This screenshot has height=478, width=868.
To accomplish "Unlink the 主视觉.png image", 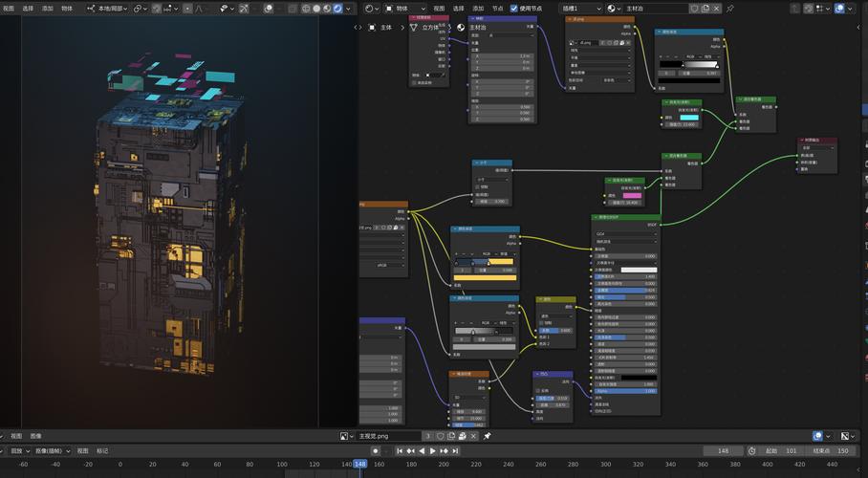I will coord(473,437).
